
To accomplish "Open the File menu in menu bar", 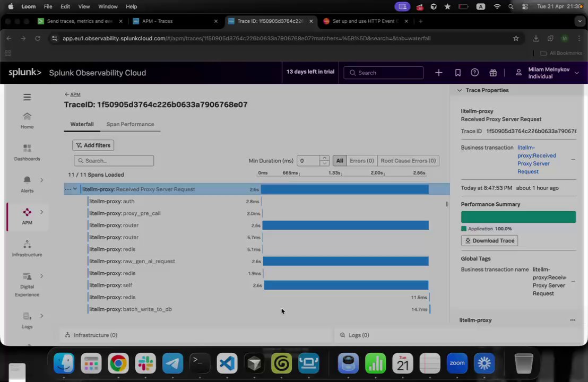I will [x=48, y=6].
